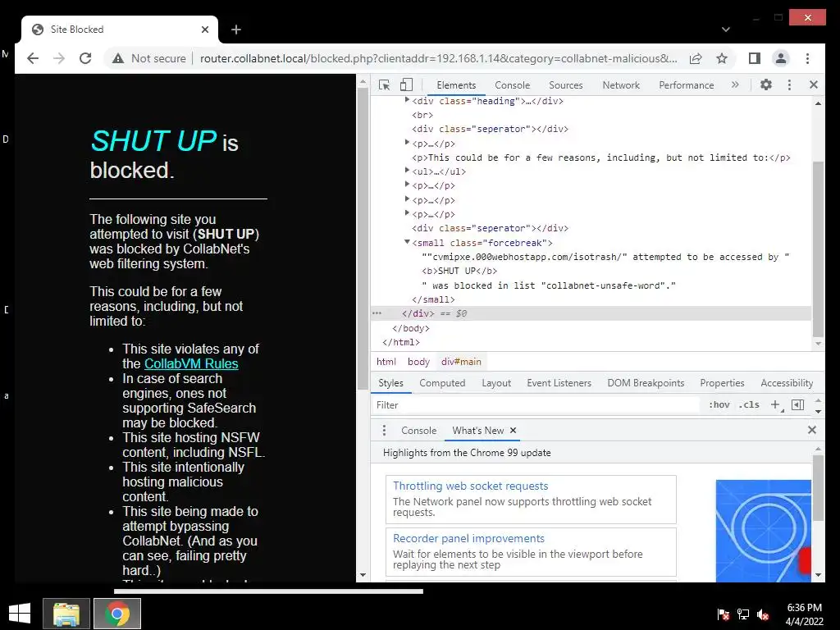Switch to the Network tab

[x=621, y=85]
